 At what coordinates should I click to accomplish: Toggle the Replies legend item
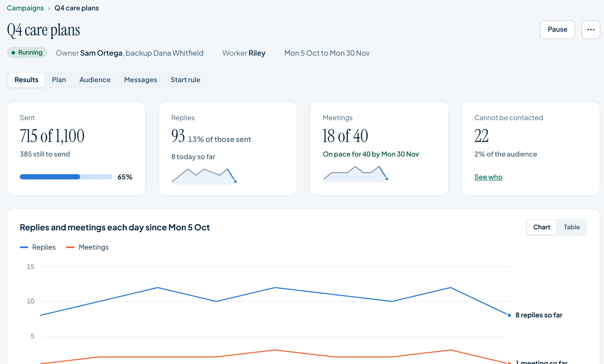point(38,247)
